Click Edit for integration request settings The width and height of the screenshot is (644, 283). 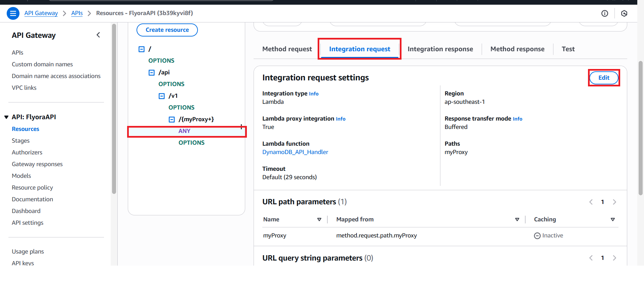point(603,78)
